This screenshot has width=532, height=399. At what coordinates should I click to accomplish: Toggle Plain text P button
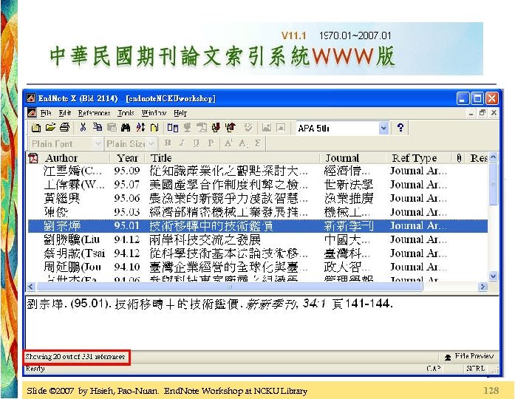coord(211,143)
